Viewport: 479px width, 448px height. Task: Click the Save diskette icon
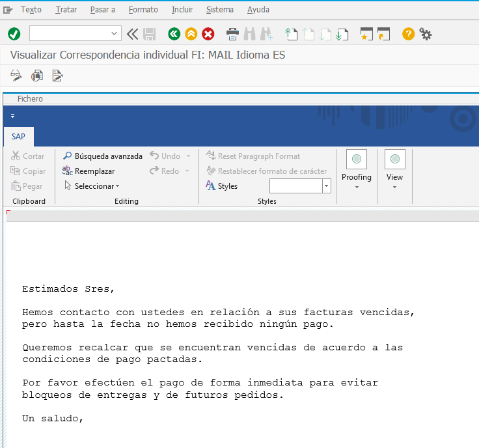[150, 34]
